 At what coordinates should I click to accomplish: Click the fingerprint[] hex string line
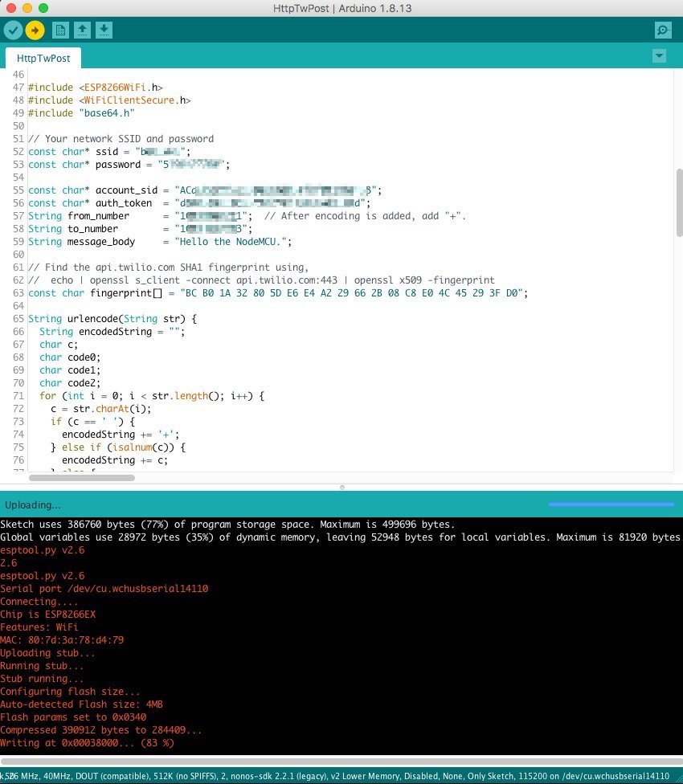pyautogui.click(x=278, y=293)
